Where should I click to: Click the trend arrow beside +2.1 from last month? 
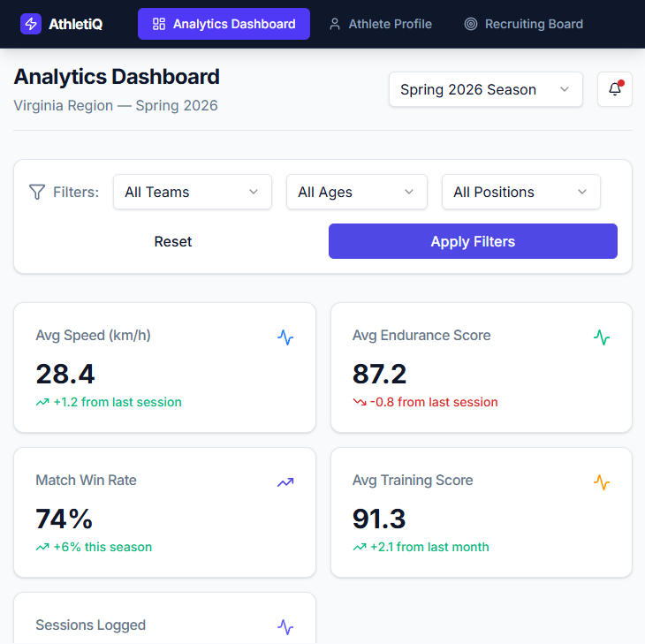click(x=360, y=547)
